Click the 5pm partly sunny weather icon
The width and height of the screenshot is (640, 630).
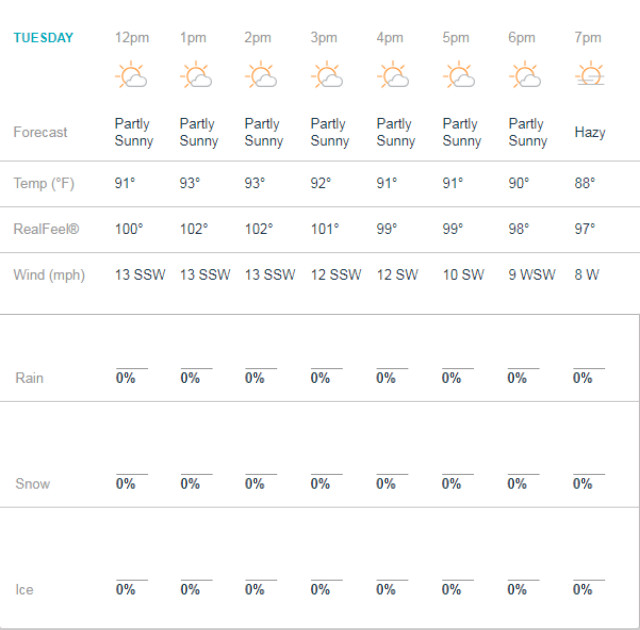[459, 74]
